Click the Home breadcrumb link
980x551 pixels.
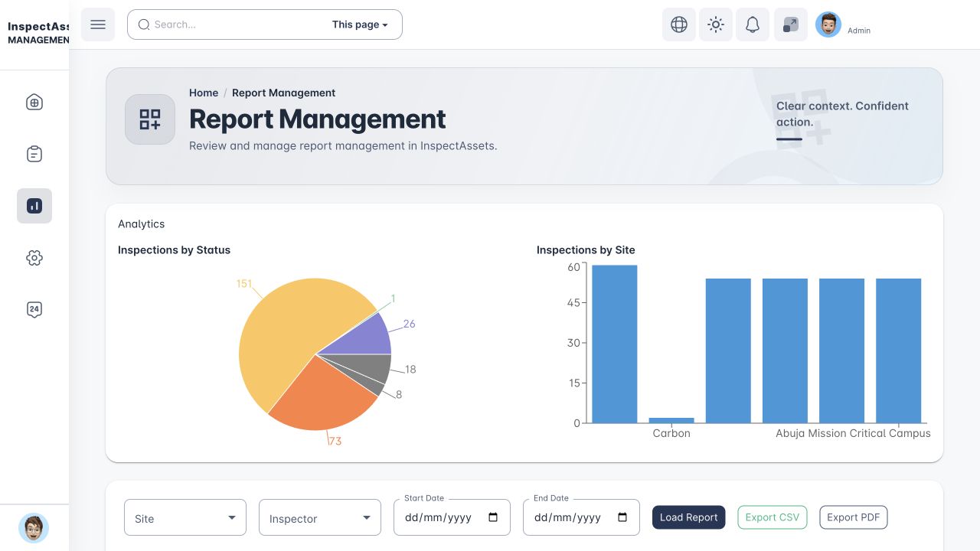coord(204,93)
